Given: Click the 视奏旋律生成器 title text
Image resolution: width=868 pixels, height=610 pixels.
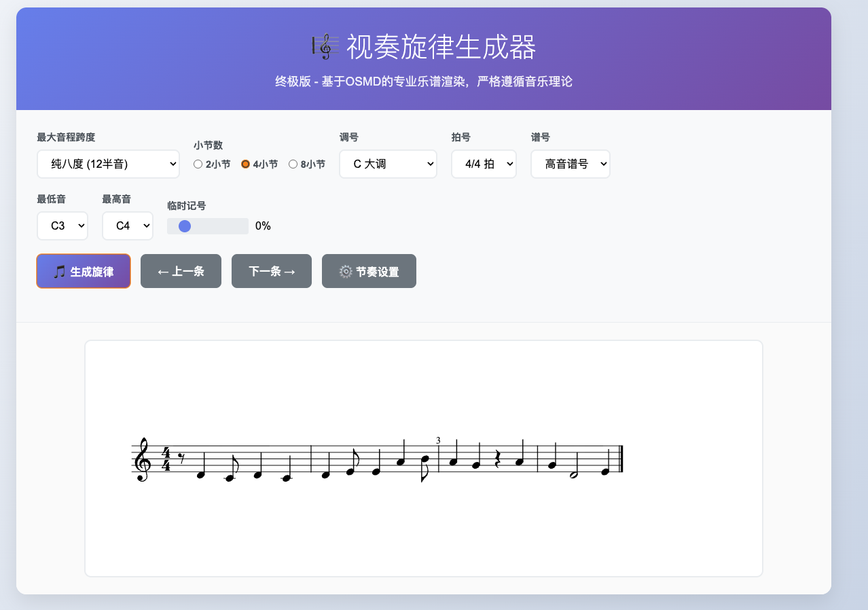Looking at the screenshot, I should click(441, 47).
